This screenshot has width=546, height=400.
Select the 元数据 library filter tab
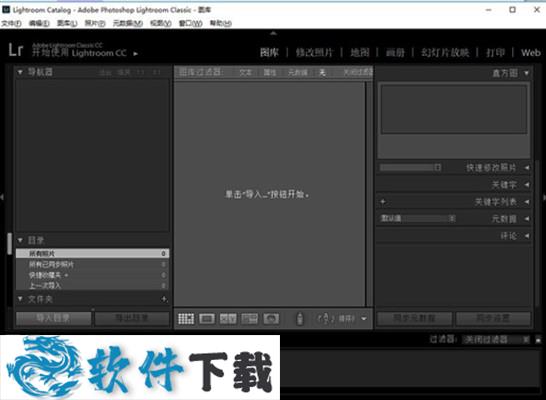point(297,72)
